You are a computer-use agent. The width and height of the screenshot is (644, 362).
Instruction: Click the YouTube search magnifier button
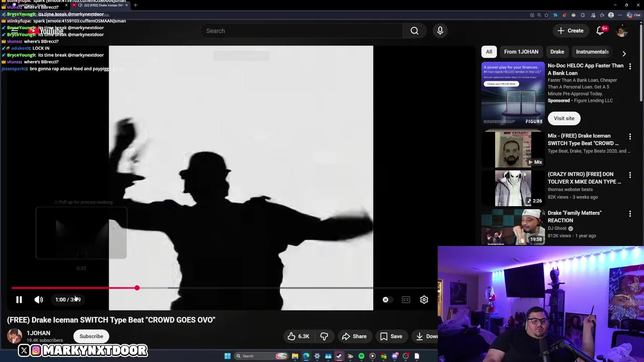click(x=414, y=31)
